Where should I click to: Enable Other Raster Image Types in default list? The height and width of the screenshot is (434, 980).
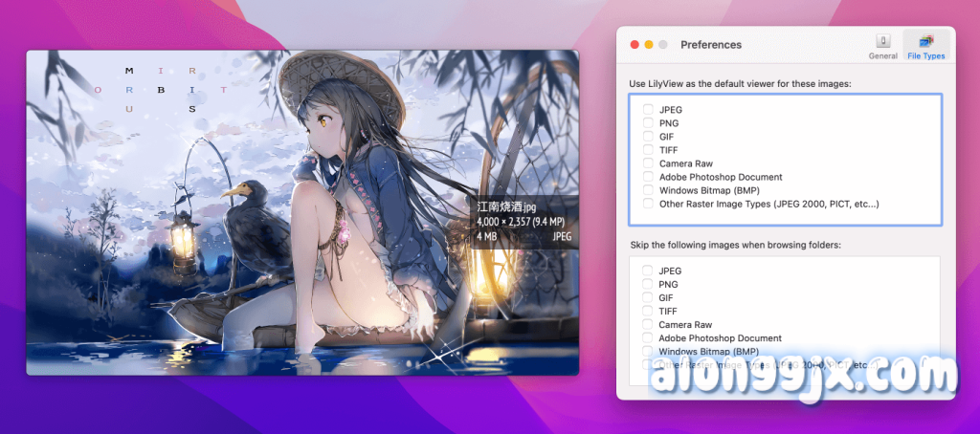(648, 204)
